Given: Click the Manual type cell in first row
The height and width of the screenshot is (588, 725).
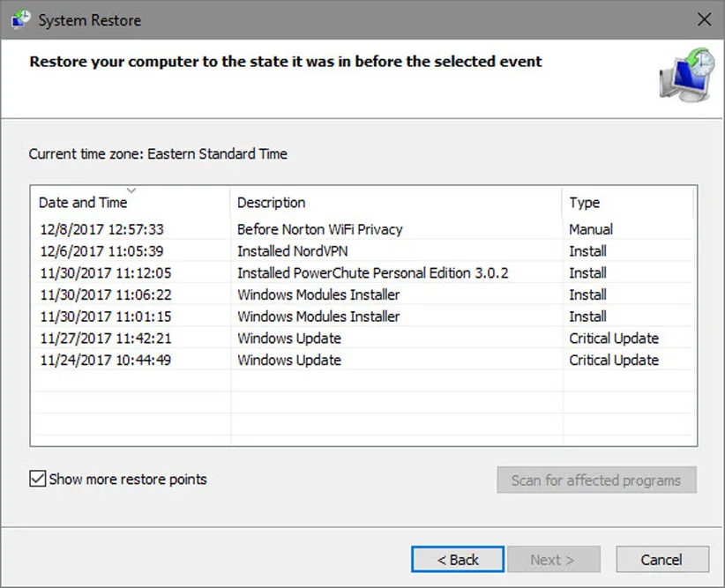Looking at the screenshot, I should pyautogui.click(x=591, y=229).
